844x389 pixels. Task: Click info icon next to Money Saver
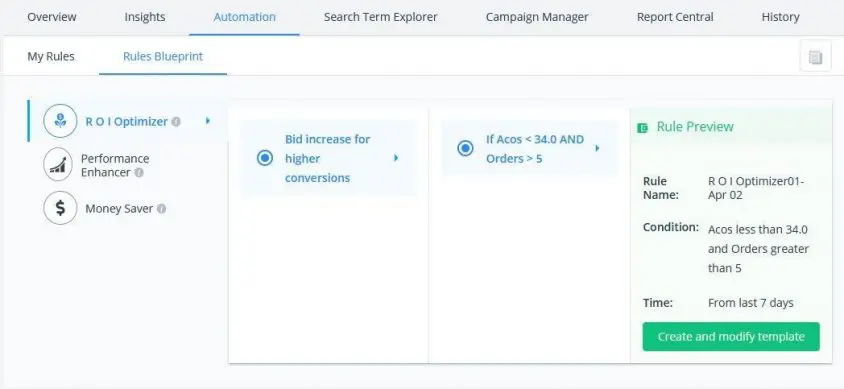tap(161, 209)
